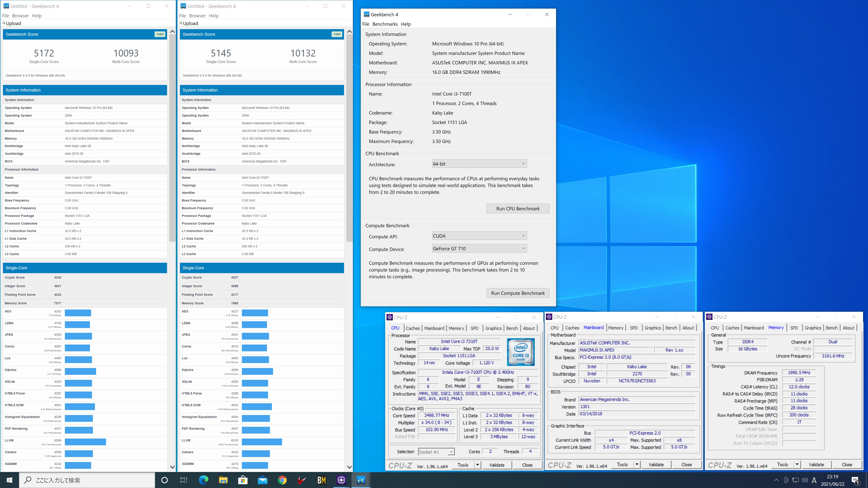Click the BIOS Version 1301 field in CPU-Z
This screenshot has width=868, height=488.
(637, 406)
